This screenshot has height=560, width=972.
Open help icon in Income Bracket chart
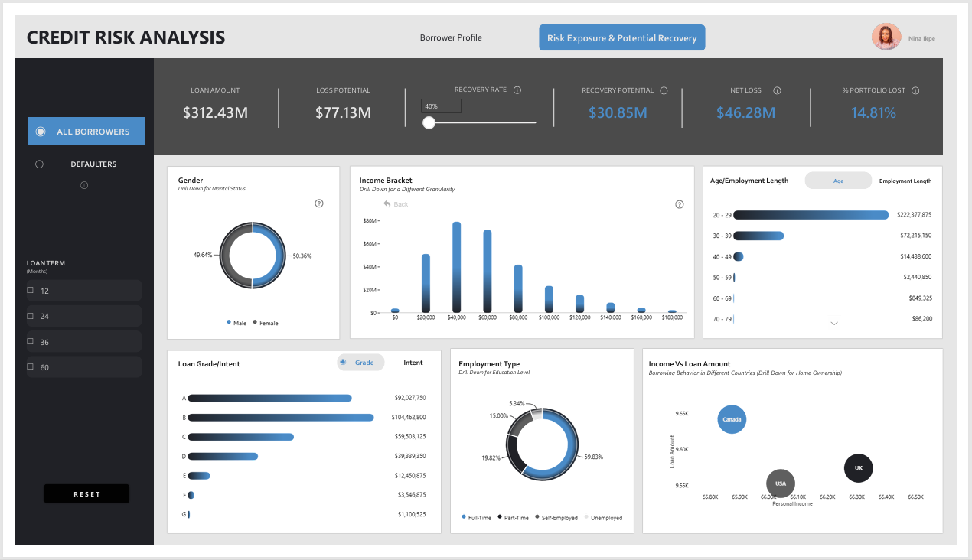(679, 204)
